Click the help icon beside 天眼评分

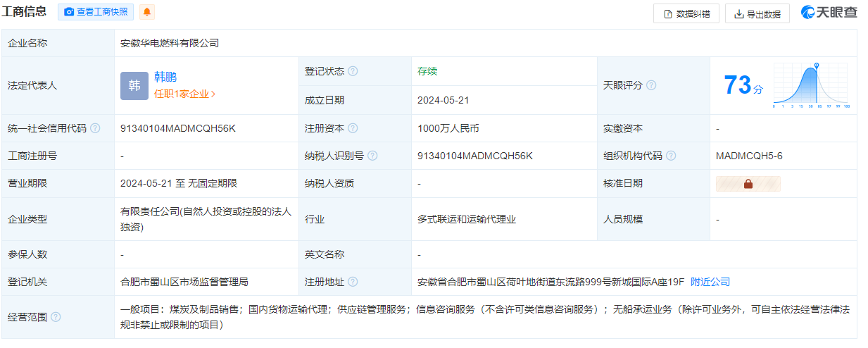(651, 85)
